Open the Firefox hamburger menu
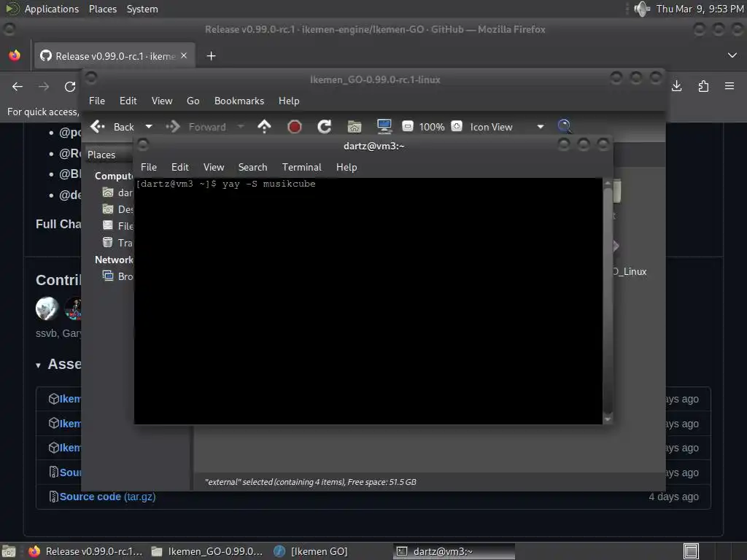The width and height of the screenshot is (747, 560). (729, 86)
